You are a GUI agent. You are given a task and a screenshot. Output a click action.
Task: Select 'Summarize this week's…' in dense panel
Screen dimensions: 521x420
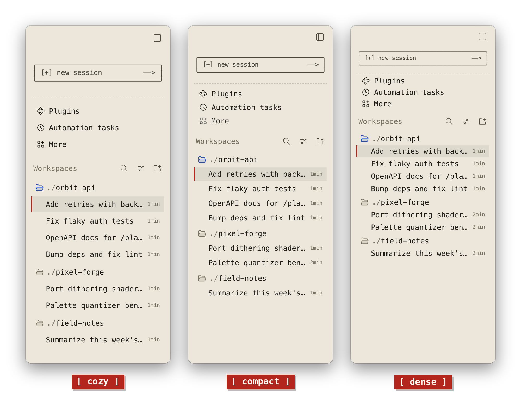423,253
